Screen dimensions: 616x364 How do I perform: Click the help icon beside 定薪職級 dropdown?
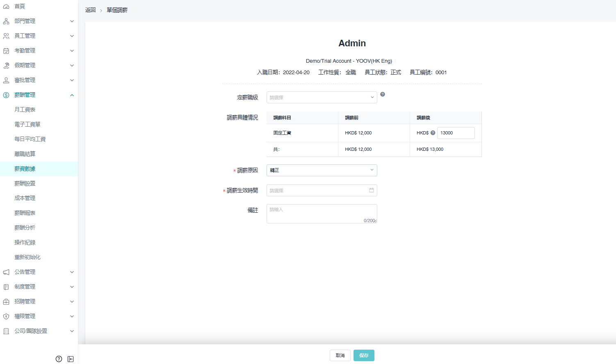(382, 94)
